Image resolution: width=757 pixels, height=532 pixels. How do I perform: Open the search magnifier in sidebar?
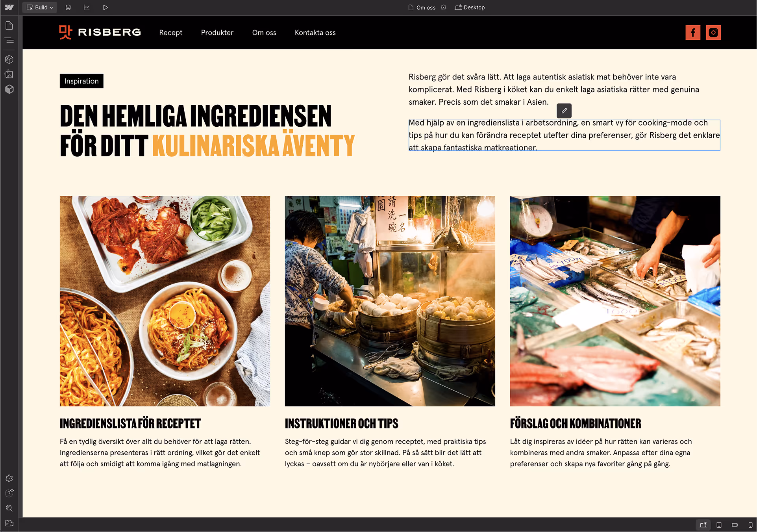tap(9, 508)
